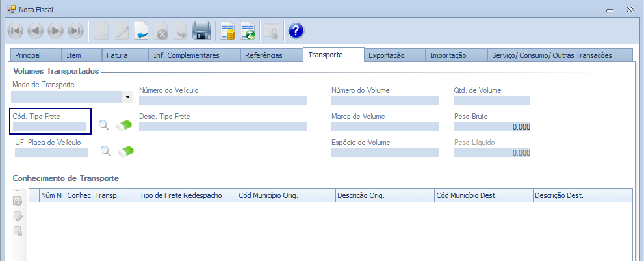The height and width of the screenshot is (261, 644).
Task: Open Serviço/ Consumo/ Outras Transações tab
Action: [x=560, y=55]
